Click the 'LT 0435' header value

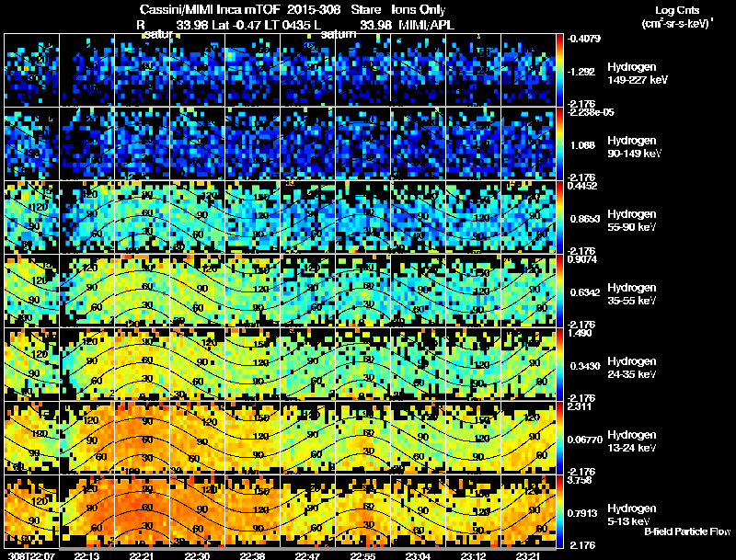pyautogui.click(x=286, y=25)
